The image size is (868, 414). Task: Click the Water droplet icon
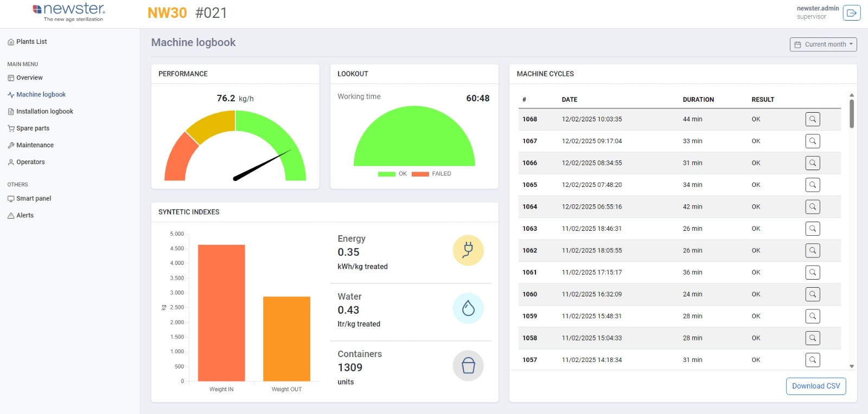click(x=468, y=308)
